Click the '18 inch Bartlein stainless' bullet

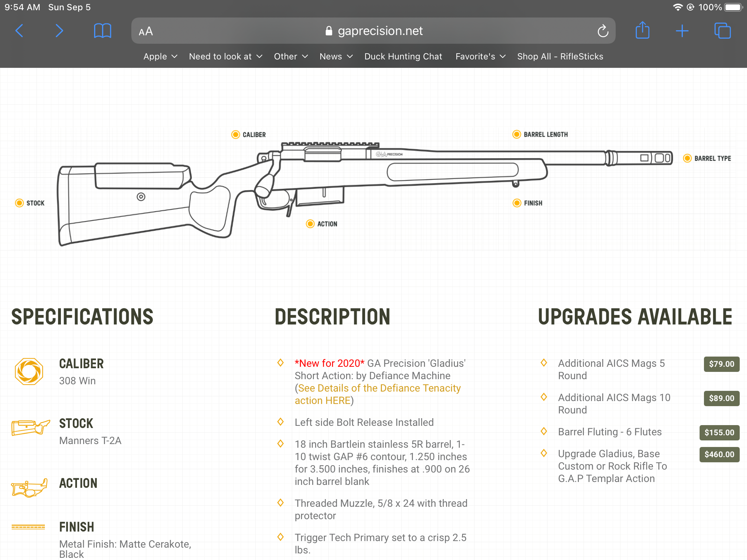coord(382,463)
